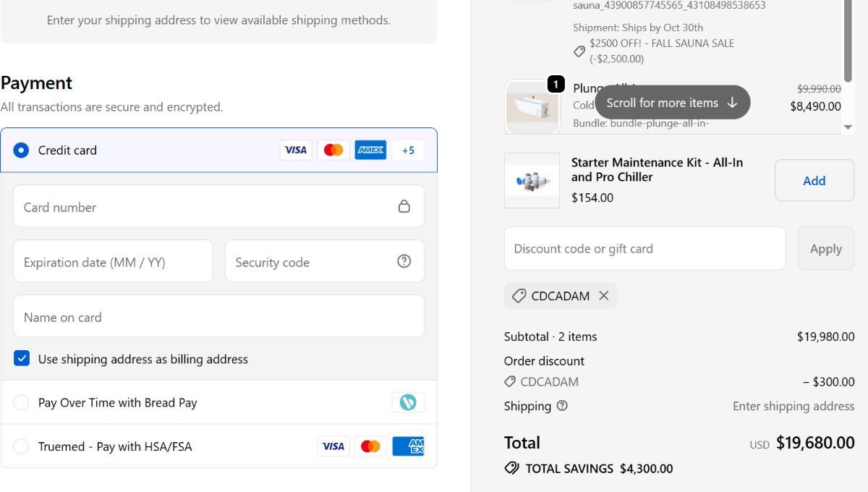Click the security code help question icon

404,262
